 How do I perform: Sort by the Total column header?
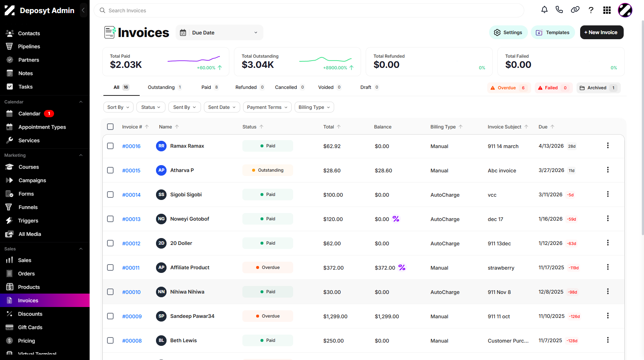pyautogui.click(x=332, y=127)
